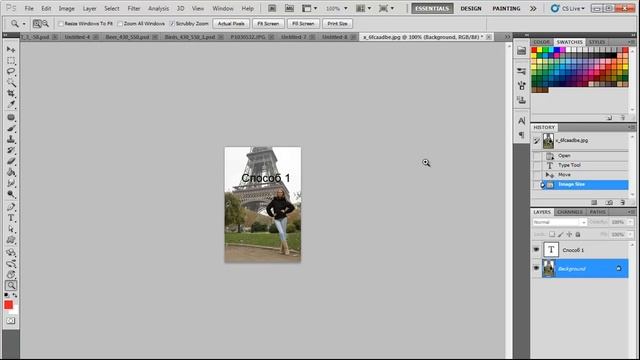Switch to the Channels tab
Screen dimensions: 640x360
pos(570,212)
